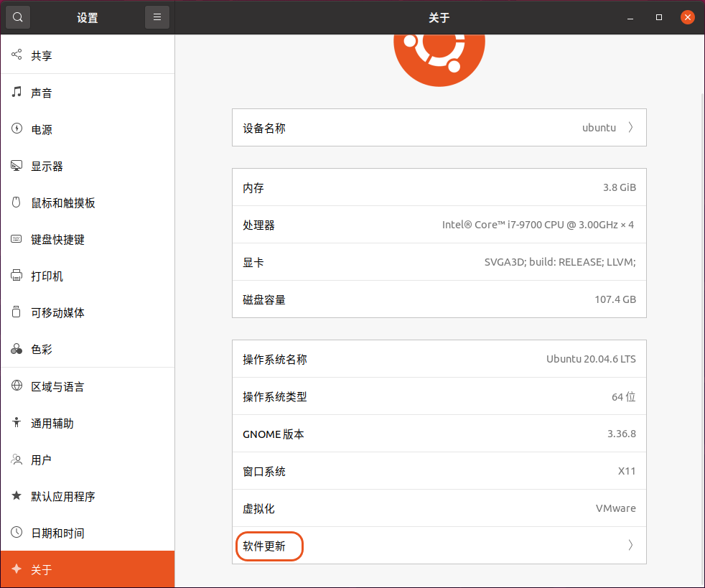
Task: Click the 磁盘容量 value 107.4 GB
Action: pos(615,299)
